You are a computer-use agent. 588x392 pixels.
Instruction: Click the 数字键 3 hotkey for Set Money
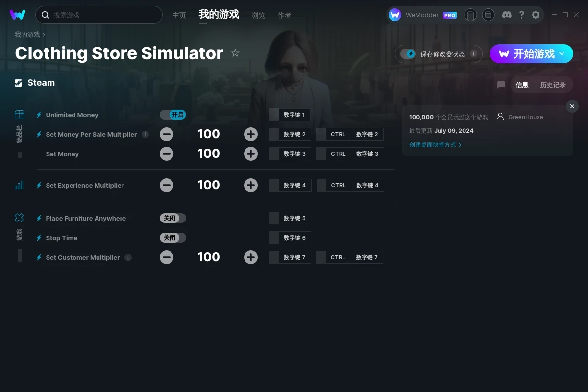click(x=290, y=154)
